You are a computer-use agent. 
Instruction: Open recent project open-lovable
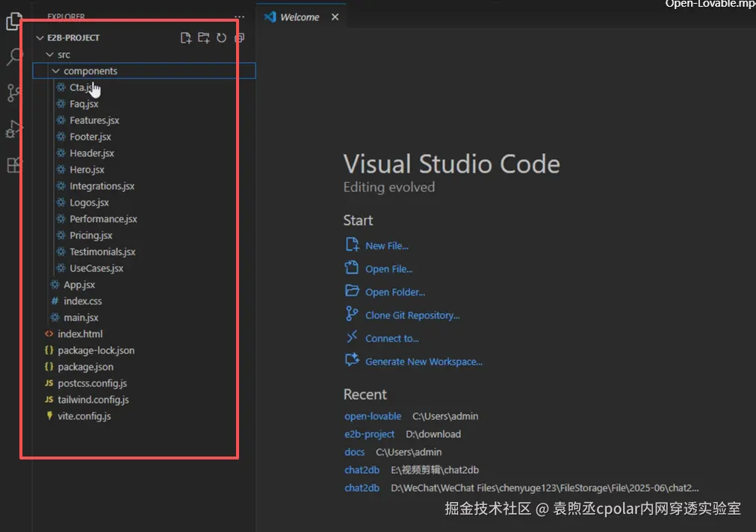pos(373,416)
